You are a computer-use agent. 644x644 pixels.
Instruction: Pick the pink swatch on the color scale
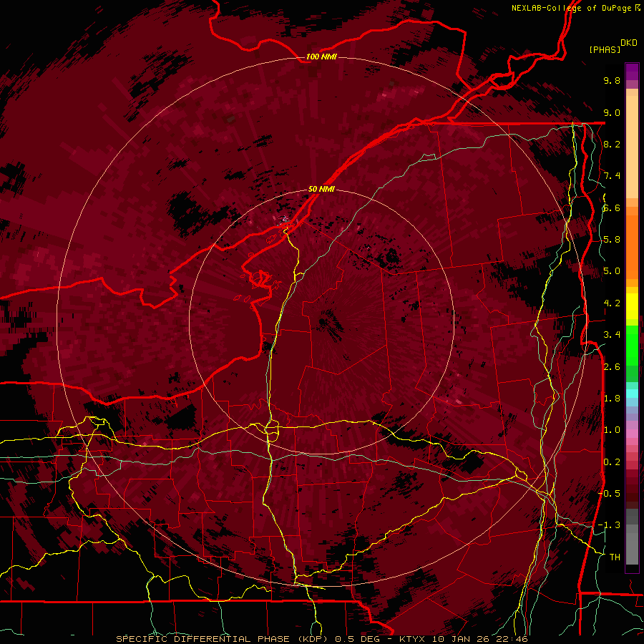coord(632,434)
